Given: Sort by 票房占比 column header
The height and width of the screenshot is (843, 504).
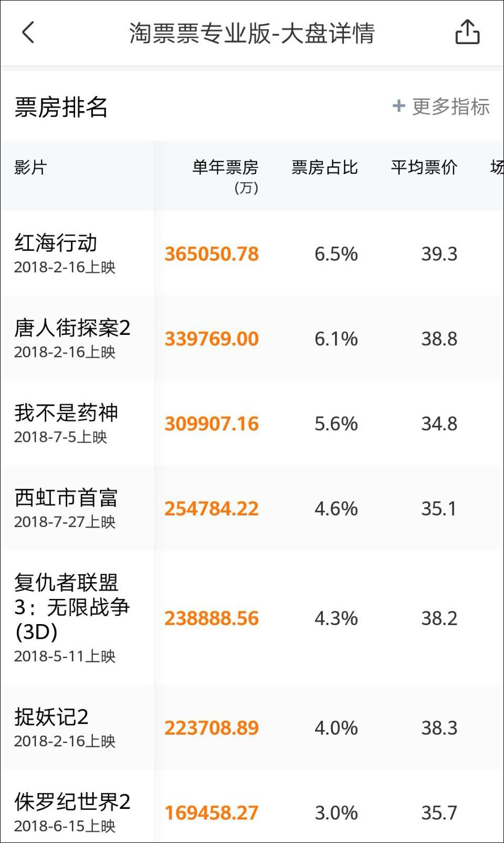Looking at the screenshot, I should click(x=324, y=167).
